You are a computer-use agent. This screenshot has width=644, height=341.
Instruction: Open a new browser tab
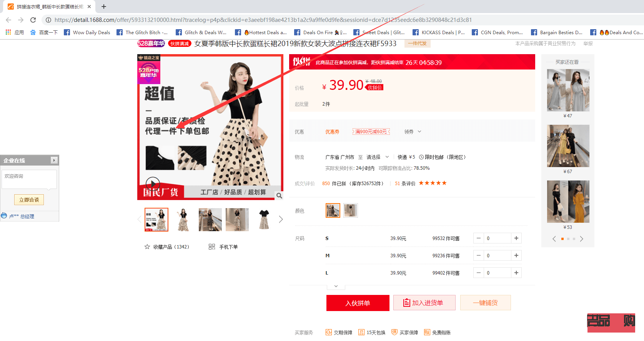pyautogui.click(x=104, y=7)
